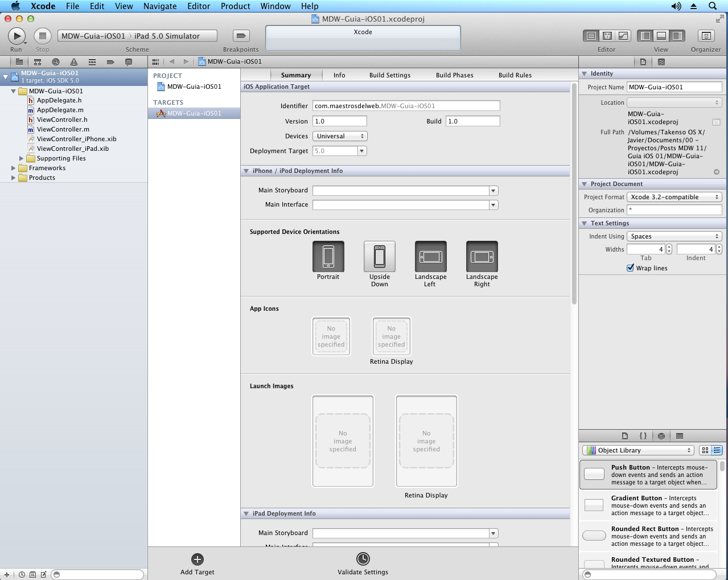Show the Quick Help inspector

point(661,61)
